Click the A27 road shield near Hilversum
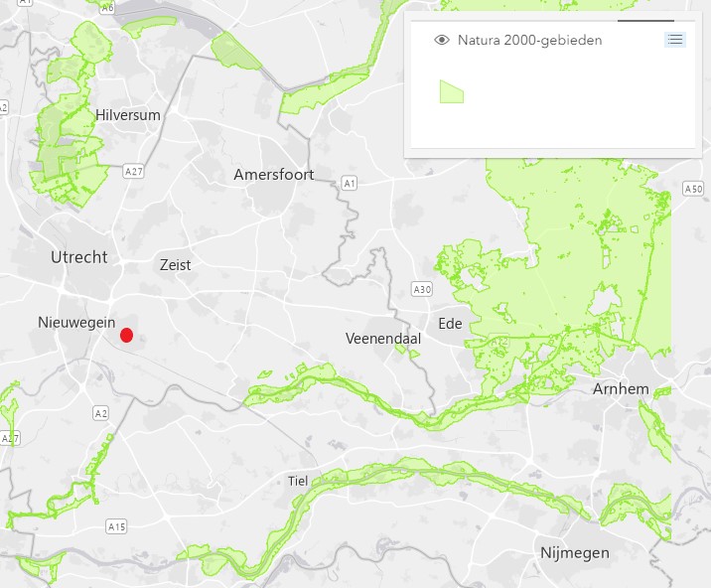 point(134,172)
